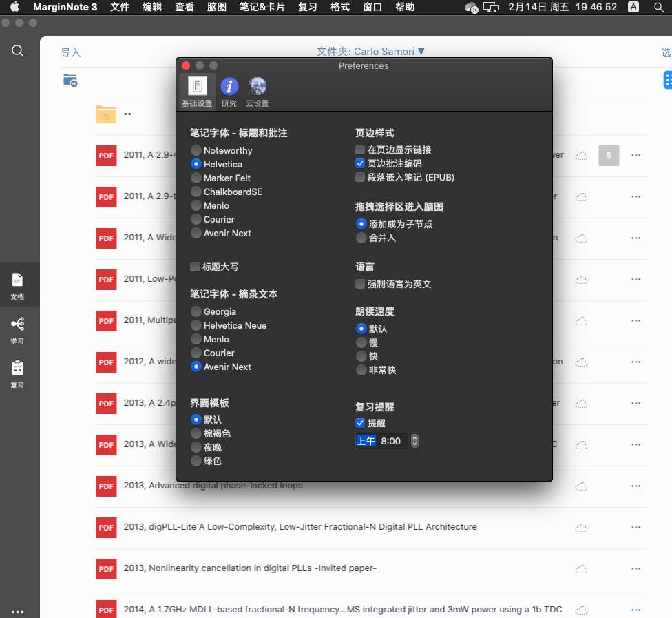This screenshot has width=672, height=618.
Task: Open more options for Advanced digital phase-locked loops
Action: 636,486
